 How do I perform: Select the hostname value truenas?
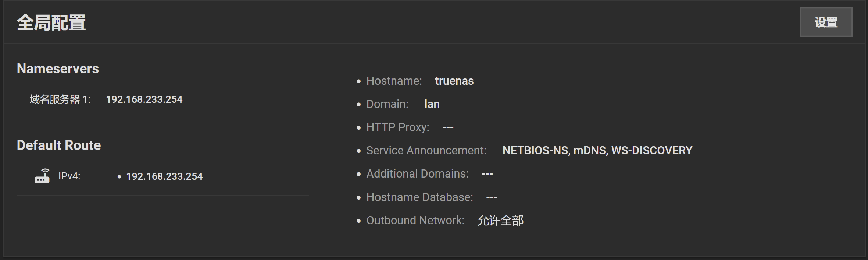pos(454,81)
